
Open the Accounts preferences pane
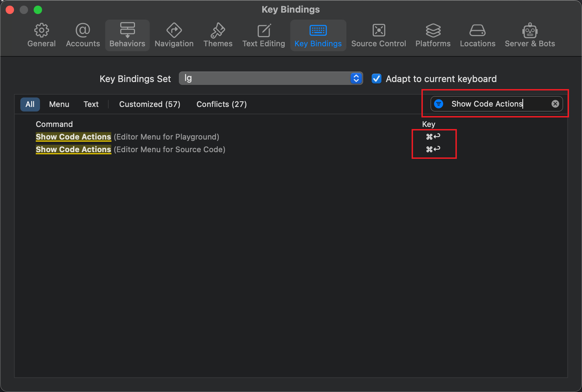click(83, 35)
